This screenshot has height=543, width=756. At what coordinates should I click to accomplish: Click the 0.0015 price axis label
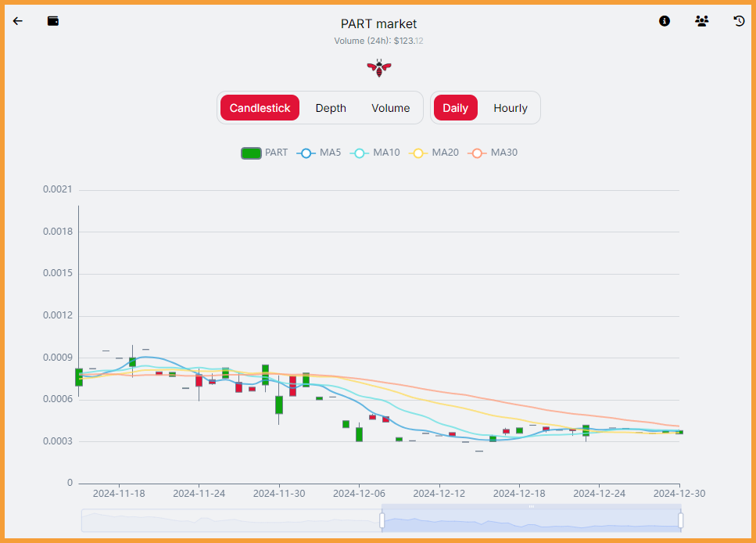pos(57,273)
